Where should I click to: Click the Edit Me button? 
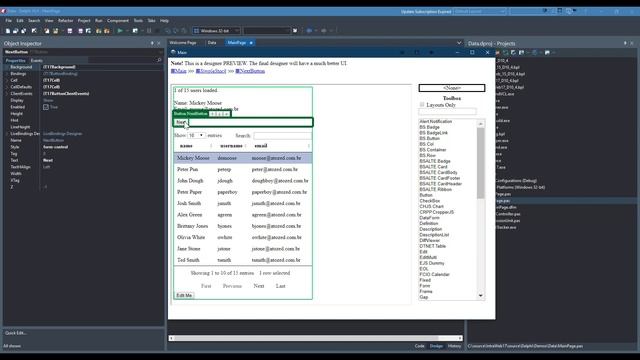coord(184,295)
